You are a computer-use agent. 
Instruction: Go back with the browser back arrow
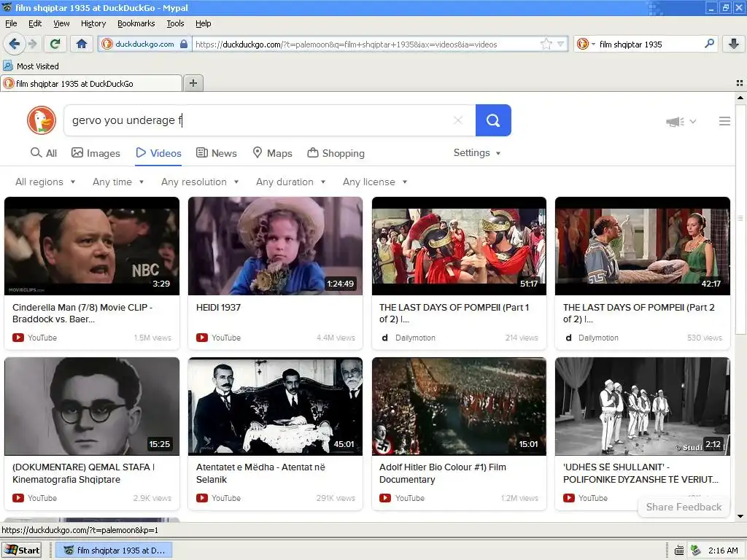(14, 44)
